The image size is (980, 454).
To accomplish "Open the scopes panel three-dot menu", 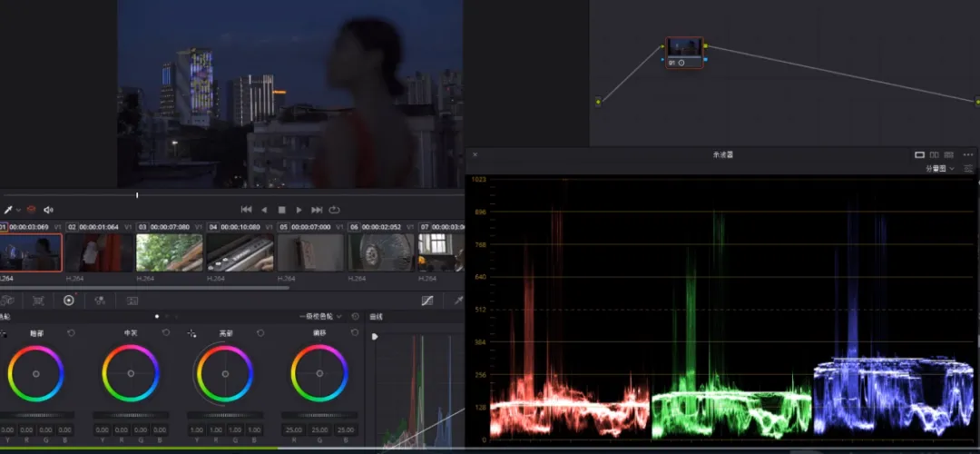I will 968,155.
